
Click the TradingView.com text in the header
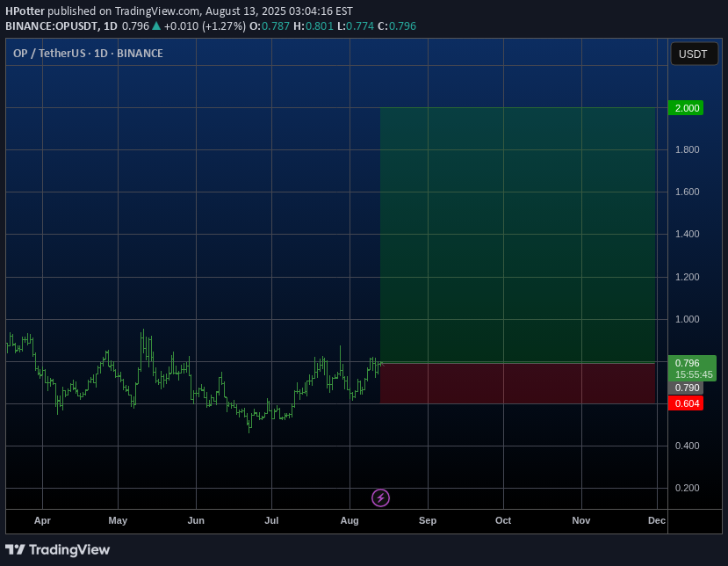pyautogui.click(x=157, y=11)
